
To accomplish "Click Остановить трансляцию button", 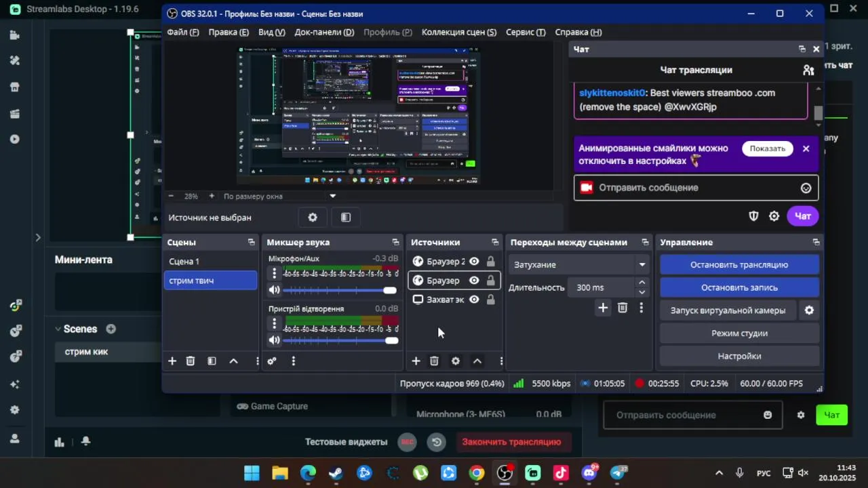I will [x=739, y=265].
